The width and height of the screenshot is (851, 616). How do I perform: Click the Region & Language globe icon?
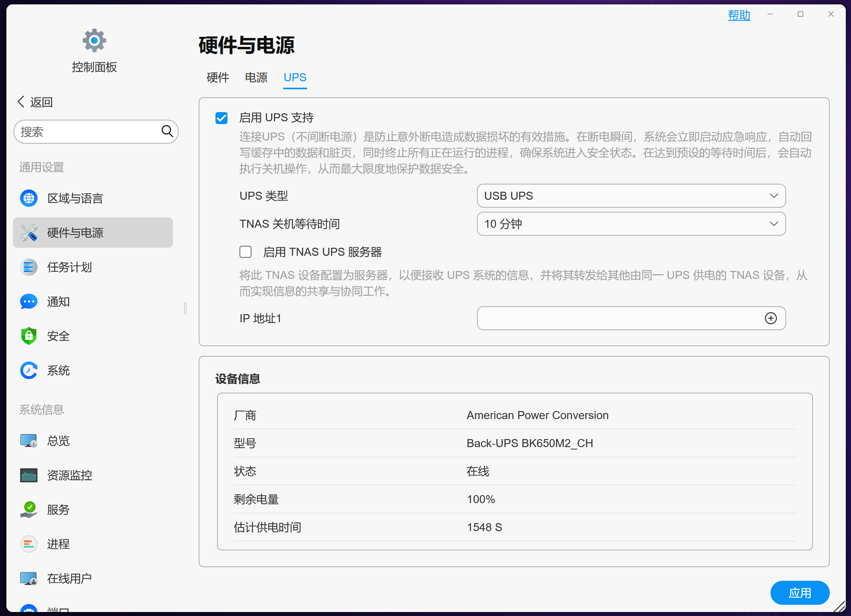point(29,198)
